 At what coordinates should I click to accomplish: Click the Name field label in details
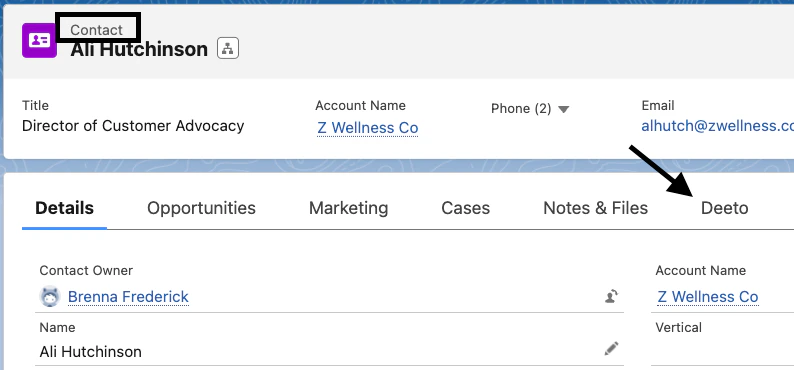pyautogui.click(x=57, y=327)
